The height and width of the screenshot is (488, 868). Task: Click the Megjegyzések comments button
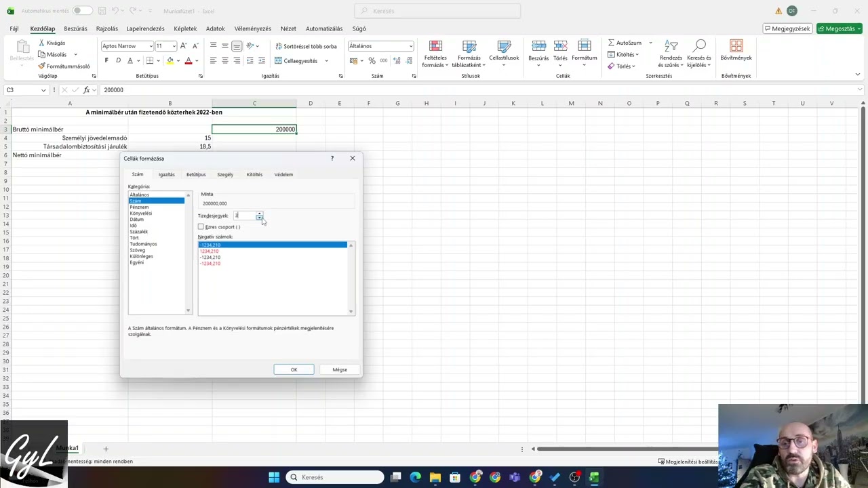click(x=787, y=28)
